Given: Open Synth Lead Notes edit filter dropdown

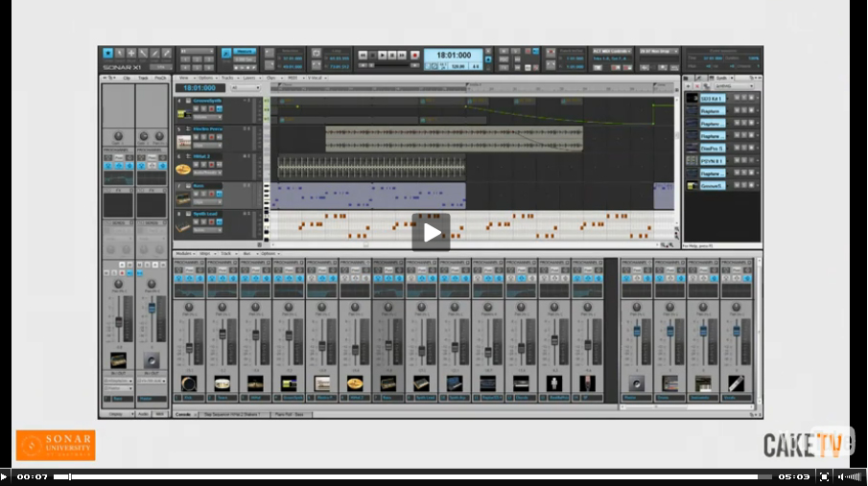Looking at the screenshot, I should coord(207,230).
